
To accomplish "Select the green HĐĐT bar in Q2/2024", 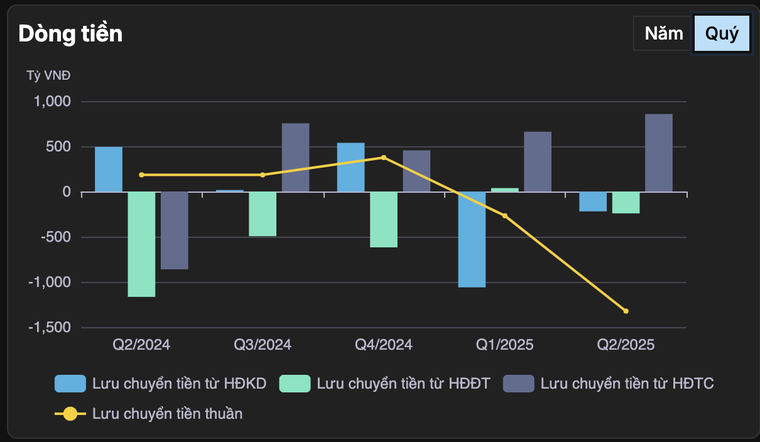I will click(141, 244).
